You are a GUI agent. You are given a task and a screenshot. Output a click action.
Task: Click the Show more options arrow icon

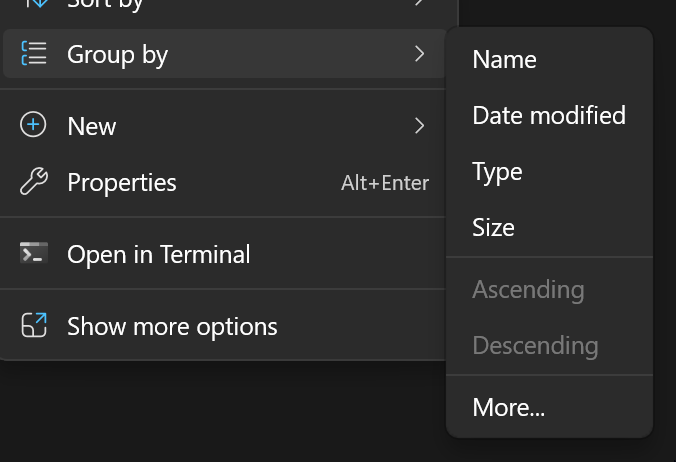[x=34, y=326]
